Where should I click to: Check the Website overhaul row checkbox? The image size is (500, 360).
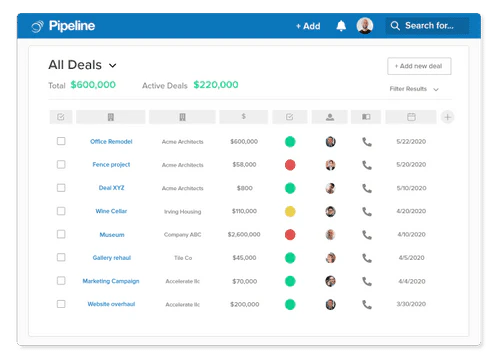(61, 304)
